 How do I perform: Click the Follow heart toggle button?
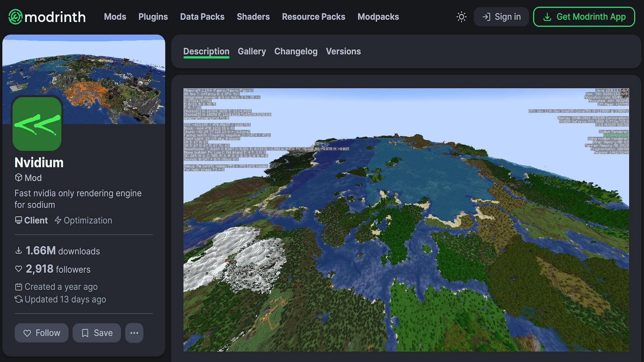point(42,333)
